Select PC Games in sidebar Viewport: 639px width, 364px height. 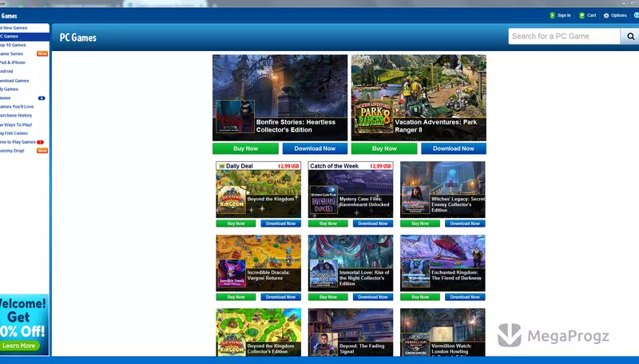coord(25,36)
